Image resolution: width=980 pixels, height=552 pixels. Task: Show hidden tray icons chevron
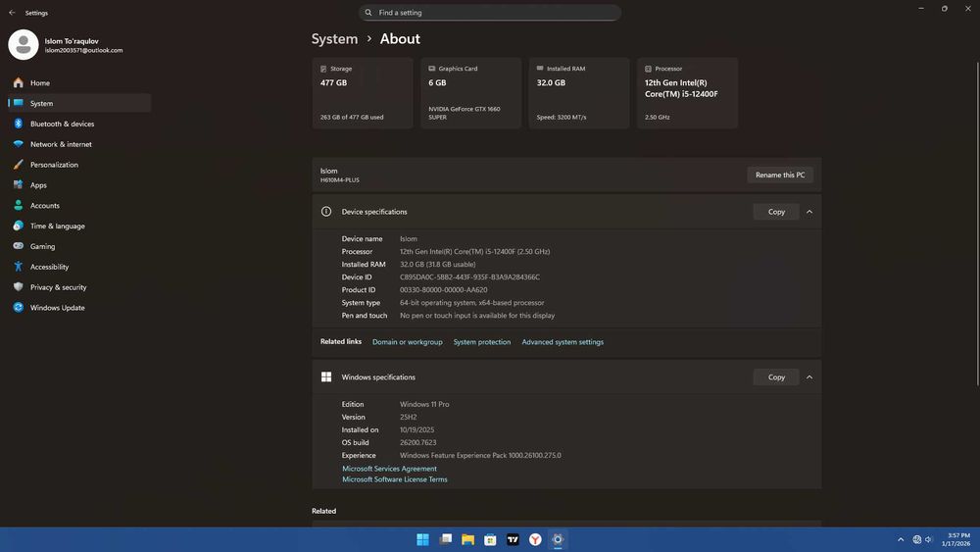click(901, 539)
